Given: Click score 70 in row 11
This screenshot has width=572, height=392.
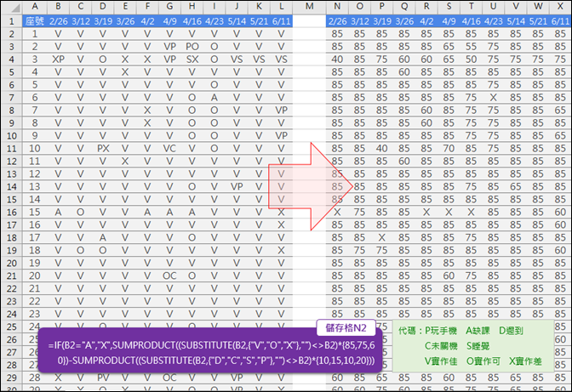Looking at the screenshot, I should 449,148.
